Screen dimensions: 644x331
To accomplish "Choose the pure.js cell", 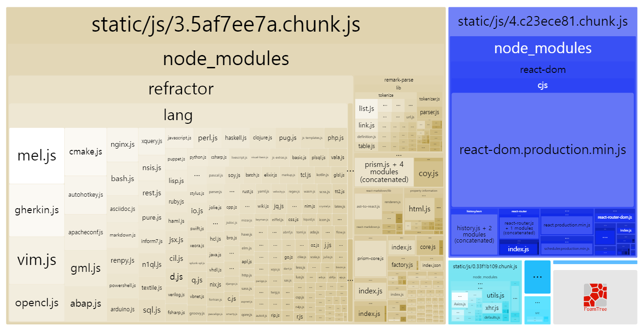I will pos(152,218).
